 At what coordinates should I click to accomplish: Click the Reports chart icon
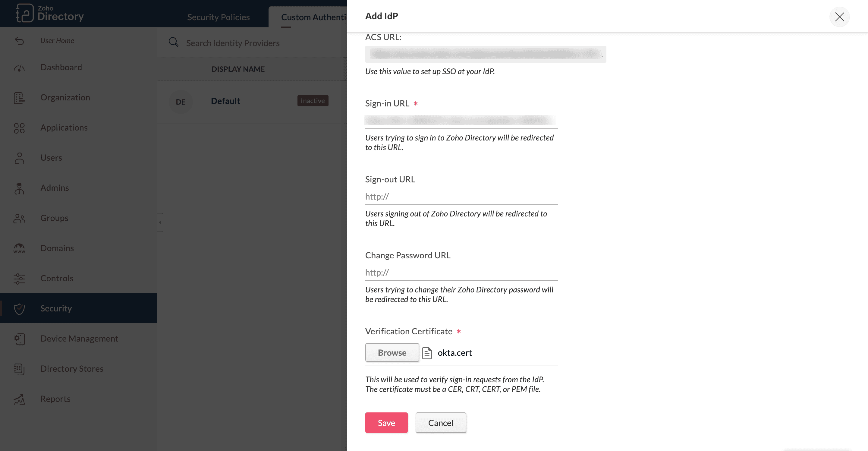pos(19,399)
